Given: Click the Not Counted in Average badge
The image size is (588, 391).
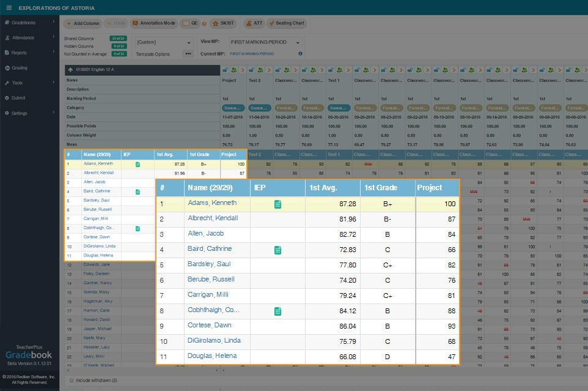Looking at the screenshot, I should click(x=119, y=54).
